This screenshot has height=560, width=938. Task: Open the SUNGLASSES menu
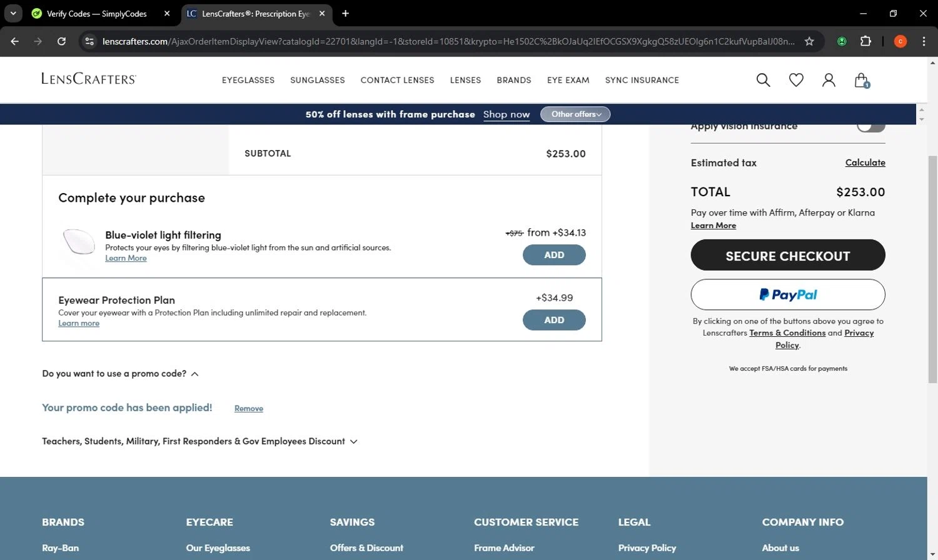point(318,80)
